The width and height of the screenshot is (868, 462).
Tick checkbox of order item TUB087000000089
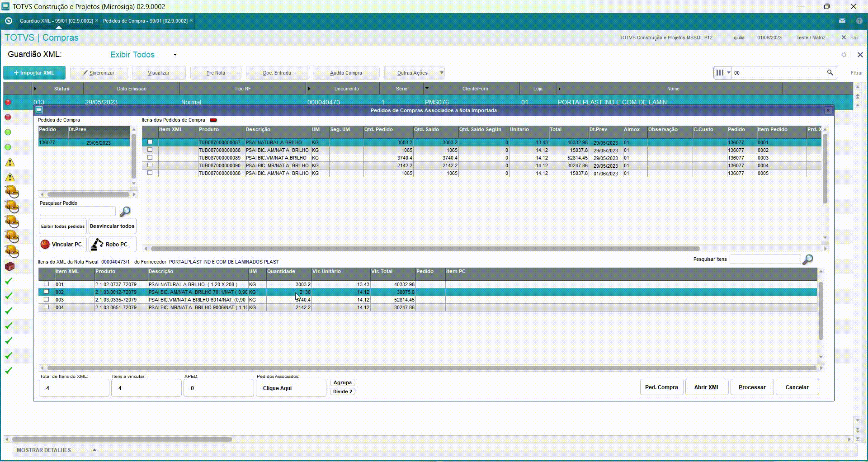(x=150, y=158)
